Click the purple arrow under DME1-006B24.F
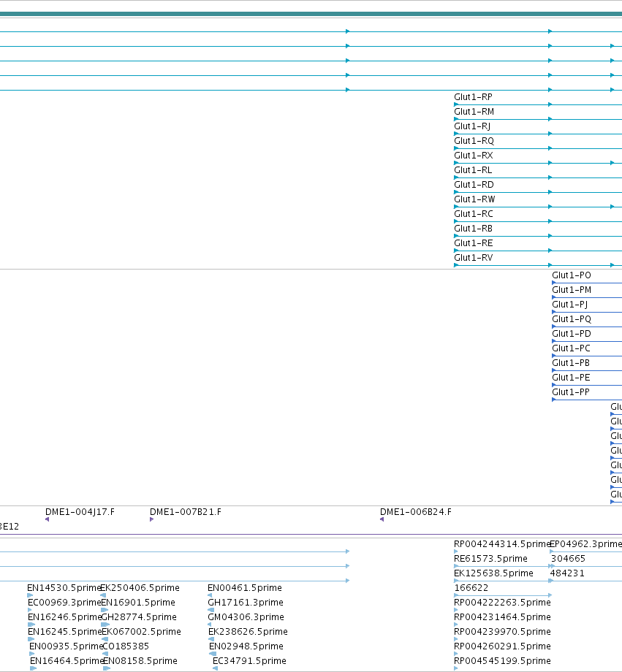 [x=382, y=519]
